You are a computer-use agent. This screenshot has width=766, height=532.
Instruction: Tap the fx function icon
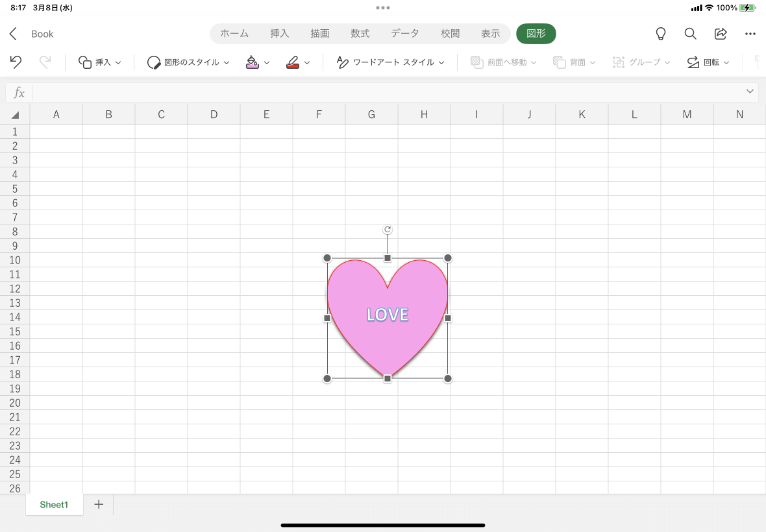[19, 92]
